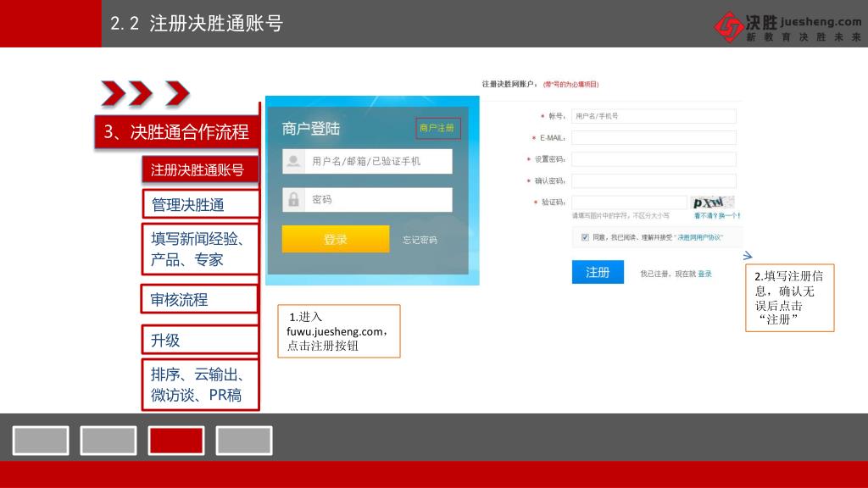The height and width of the screenshot is (488, 868).
Task: Go to 审核流程 menu item
Action: pyautogui.click(x=200, y=299)
